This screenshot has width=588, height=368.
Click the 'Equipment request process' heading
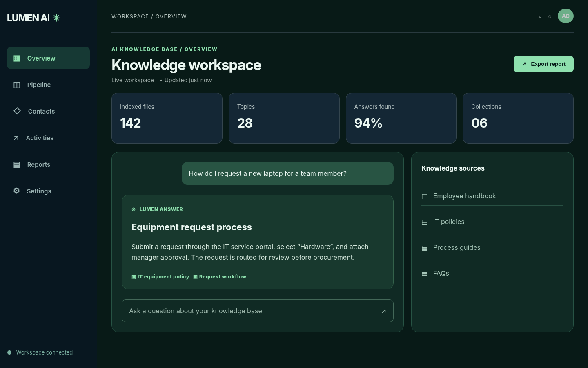192,227
